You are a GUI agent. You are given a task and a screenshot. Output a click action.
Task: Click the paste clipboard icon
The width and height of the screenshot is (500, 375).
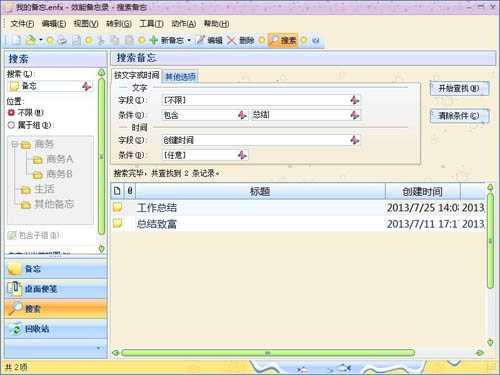pos(129,40)
